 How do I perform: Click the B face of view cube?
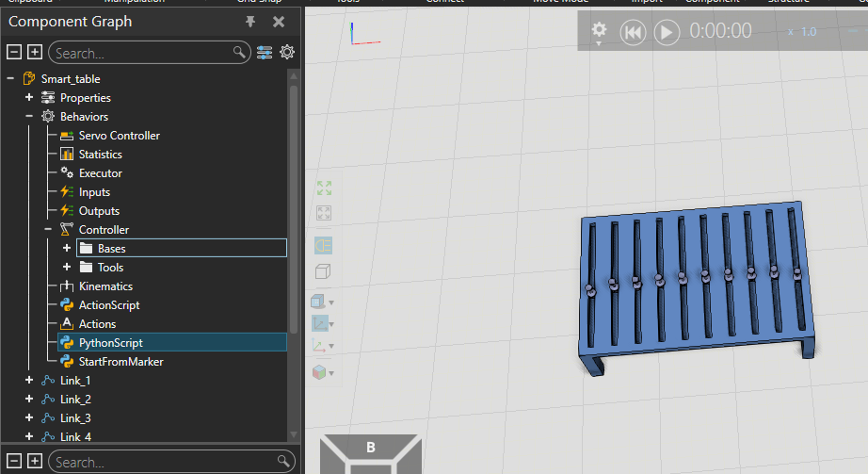(371, 448)
